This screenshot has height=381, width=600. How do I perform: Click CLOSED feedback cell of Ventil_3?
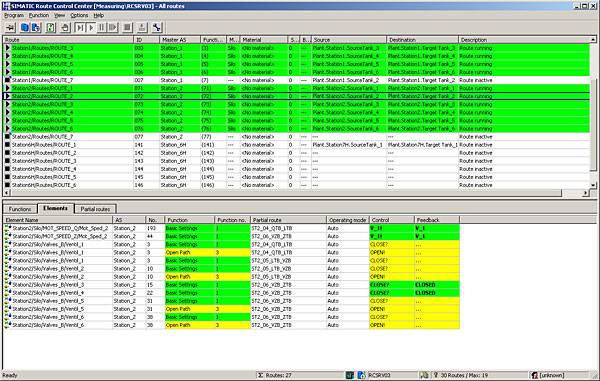point(437,285)
